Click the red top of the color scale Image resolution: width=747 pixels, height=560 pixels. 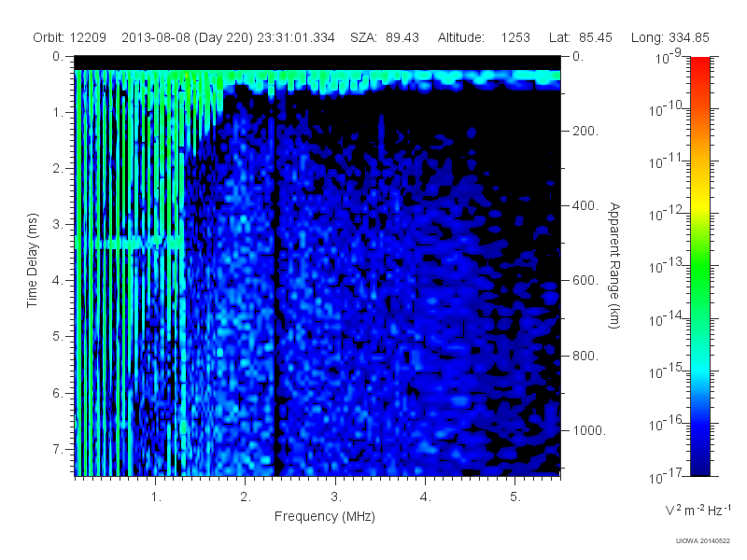coord(699,66)
